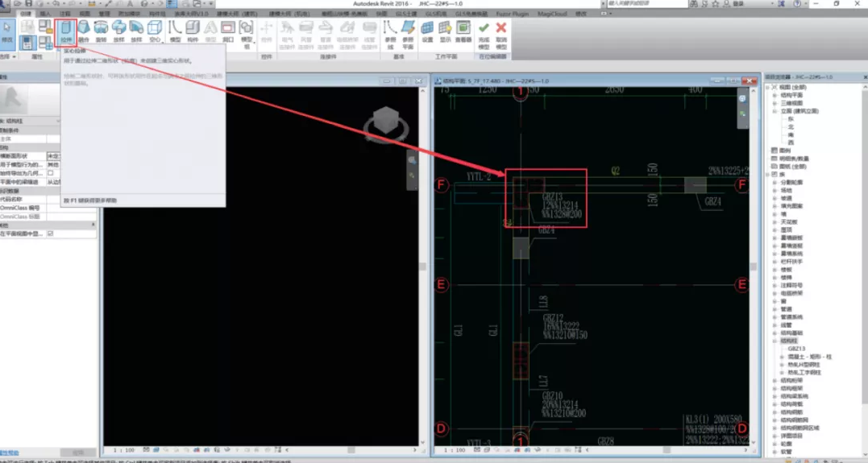The width and height of the screenshot is (868, 463).
Task: Click Show work plane (显示) icon
Action: pyautogui.click(x=445, y=32)
